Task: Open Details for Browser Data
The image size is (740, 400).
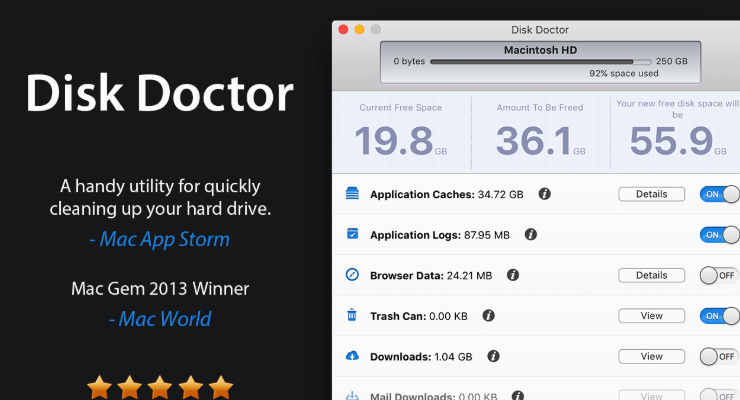Action: [x=651, y=275]
